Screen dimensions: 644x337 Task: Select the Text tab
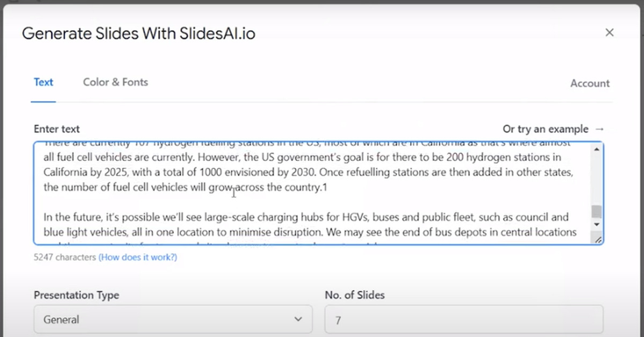(43, 82)
